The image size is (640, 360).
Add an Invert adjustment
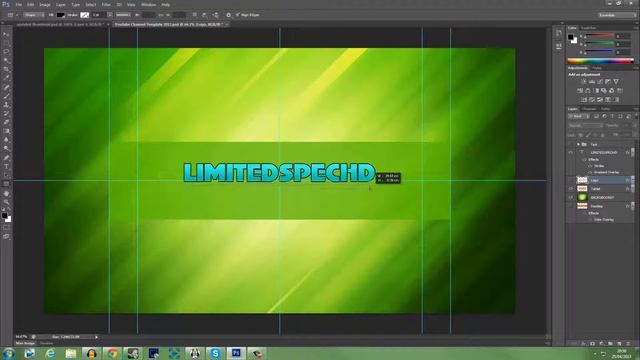(584, 100)
